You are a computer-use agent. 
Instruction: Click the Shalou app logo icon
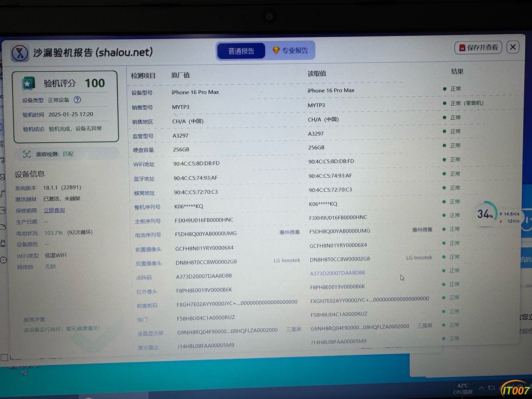20,53
